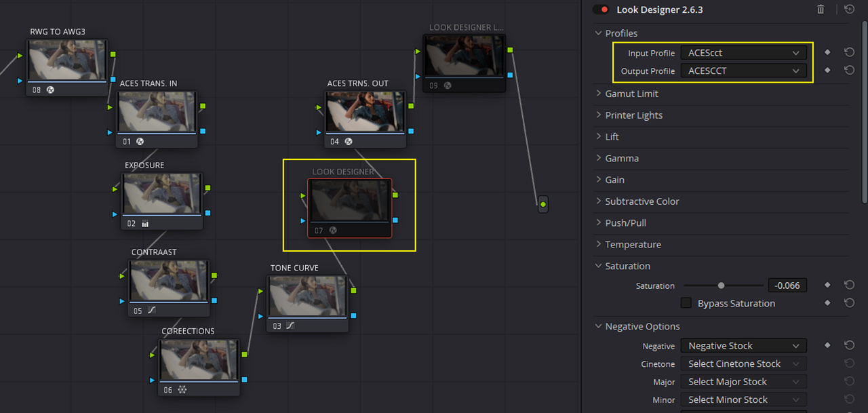Reset the Negative stock selection

pyautogui.click(x=849, y=345)
